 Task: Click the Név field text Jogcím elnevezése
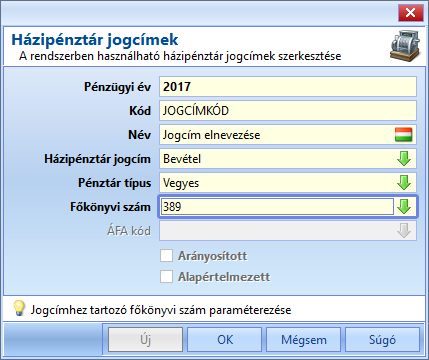pos(211,135)
